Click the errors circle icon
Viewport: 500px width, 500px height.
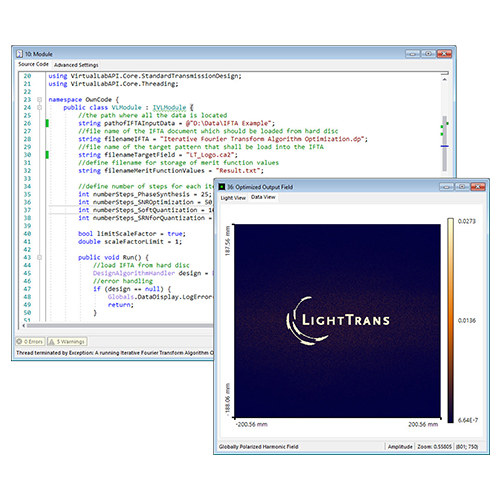click(19, 341)
